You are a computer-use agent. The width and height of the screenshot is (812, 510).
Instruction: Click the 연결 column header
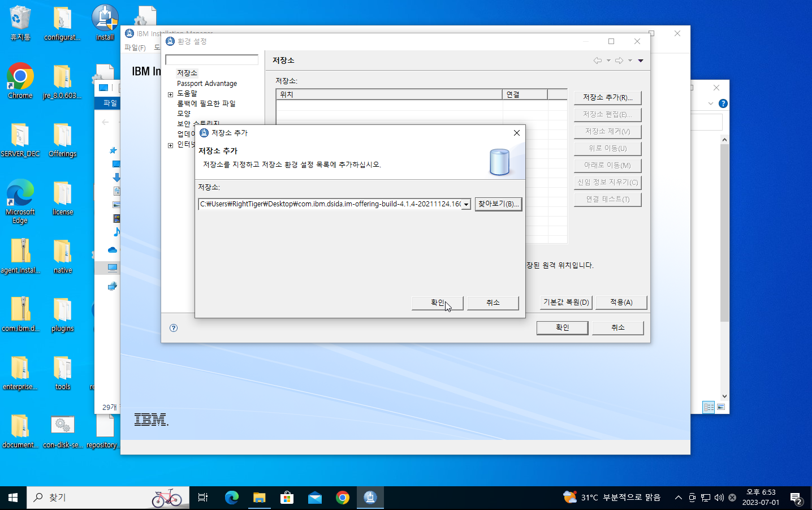[525, 94]
